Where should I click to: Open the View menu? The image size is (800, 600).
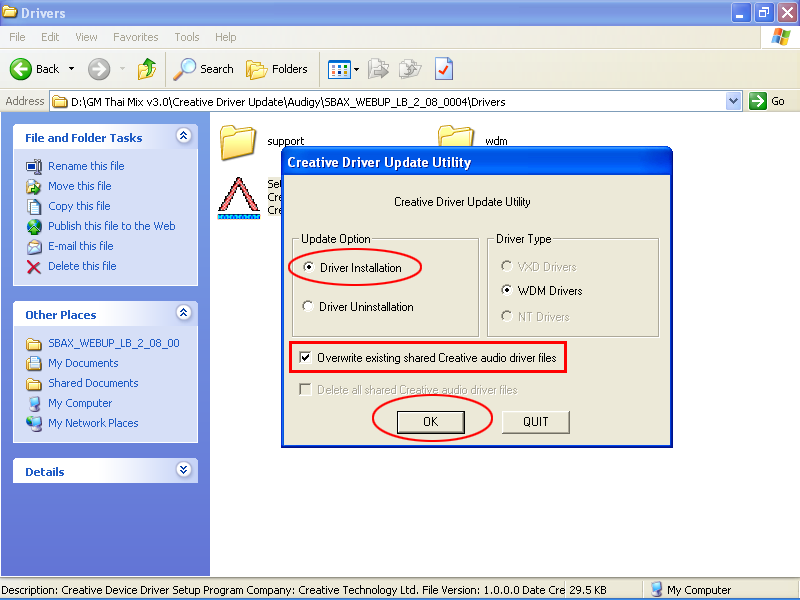(86, 37)
